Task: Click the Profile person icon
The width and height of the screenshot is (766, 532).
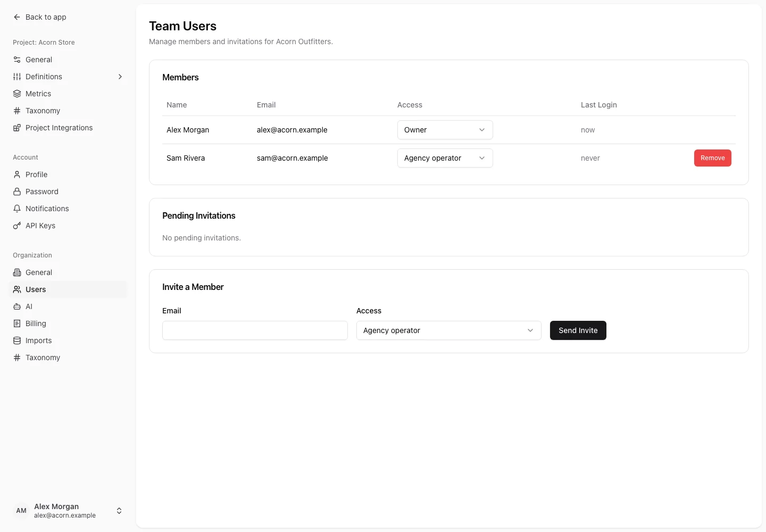Action: click(x=17, y=174)
